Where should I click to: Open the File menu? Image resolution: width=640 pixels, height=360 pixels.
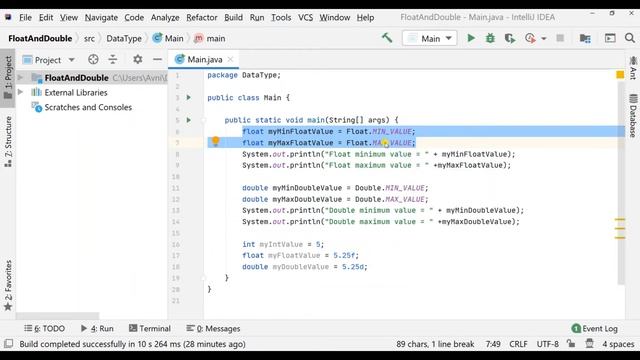(25, 18)
